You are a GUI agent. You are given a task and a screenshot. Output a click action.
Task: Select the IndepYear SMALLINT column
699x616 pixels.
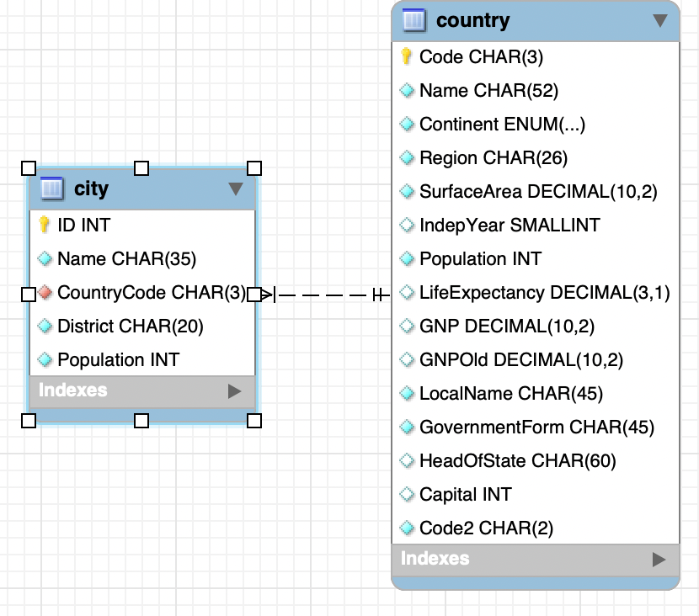click(x=536, y=225)
